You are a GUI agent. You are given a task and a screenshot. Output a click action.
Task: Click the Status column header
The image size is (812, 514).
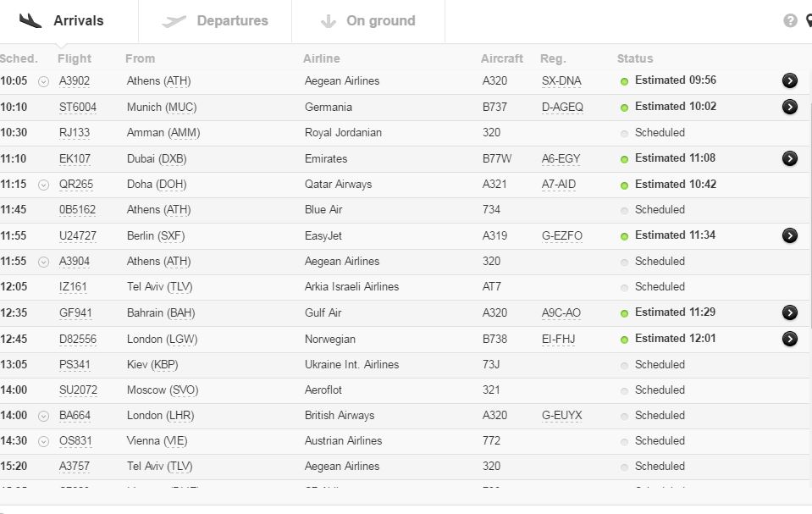pyautogui.click(x=635, y=58)
